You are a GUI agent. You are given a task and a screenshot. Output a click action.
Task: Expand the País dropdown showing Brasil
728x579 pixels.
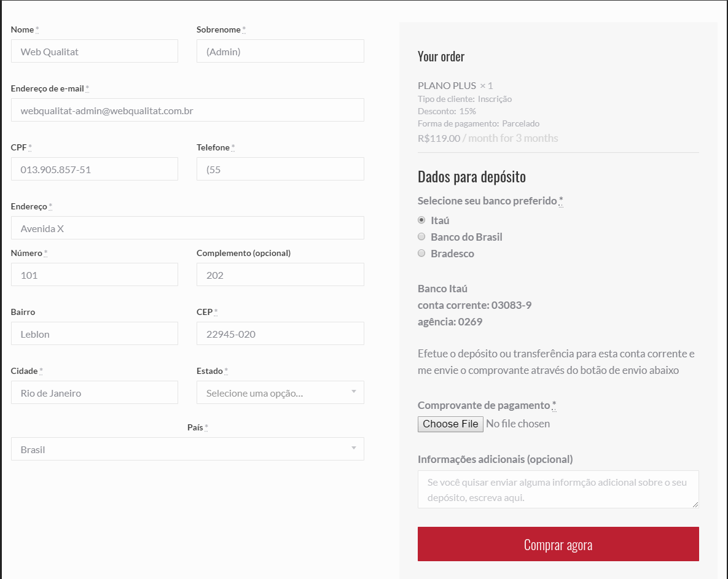click(187, 449)
